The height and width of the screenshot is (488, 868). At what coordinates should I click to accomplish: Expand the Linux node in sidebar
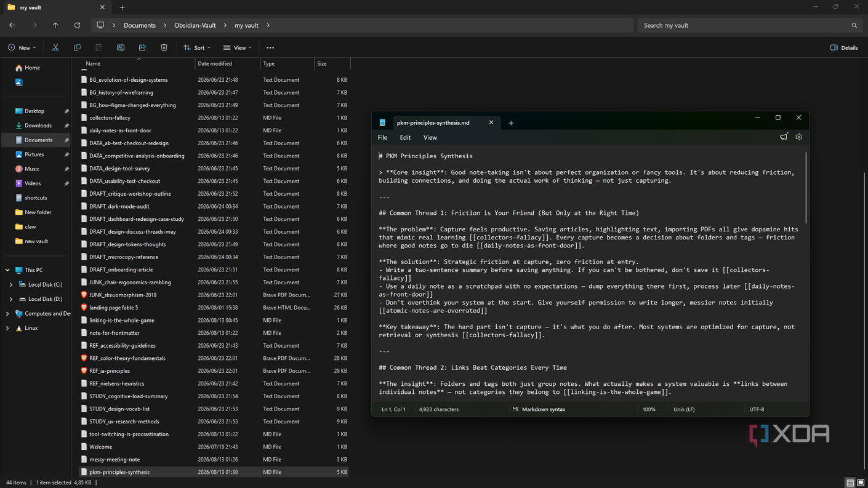point(7,329)
